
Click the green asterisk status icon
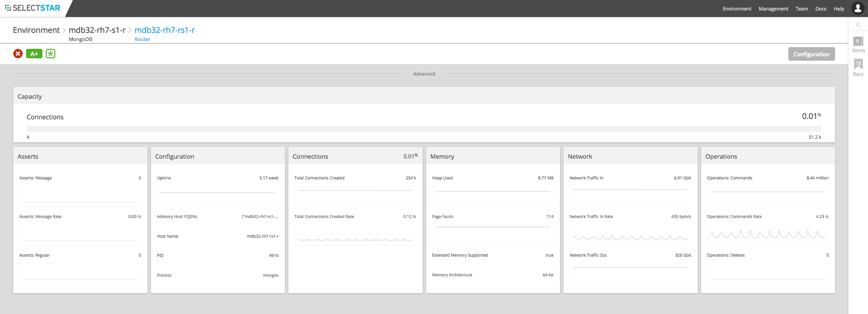pos(51,54)
